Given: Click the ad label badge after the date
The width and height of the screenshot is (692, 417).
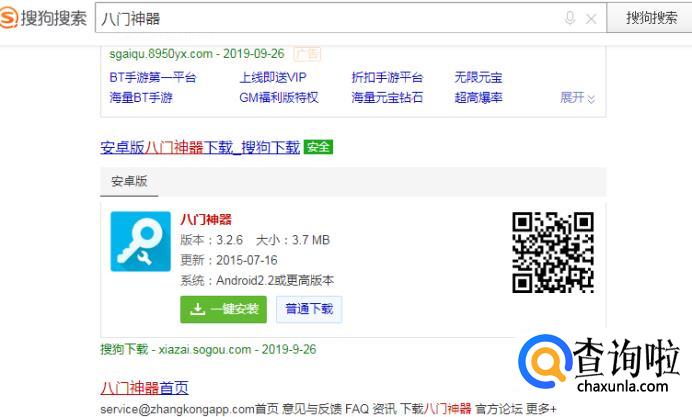Looking at the screenshot, I should coord(307,54).
